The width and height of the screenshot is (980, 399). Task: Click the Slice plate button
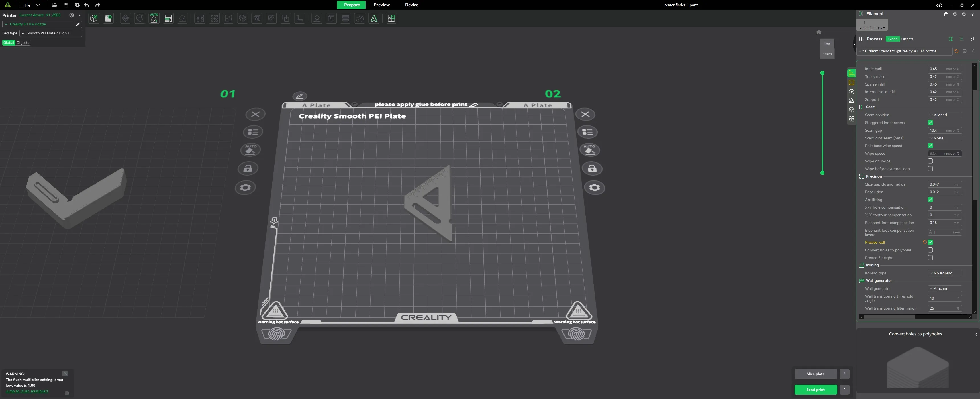(x=816, y=374)
